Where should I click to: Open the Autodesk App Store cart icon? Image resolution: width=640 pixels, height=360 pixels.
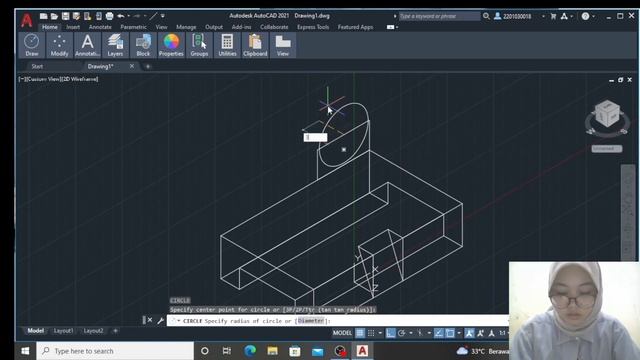pos(553,16)
